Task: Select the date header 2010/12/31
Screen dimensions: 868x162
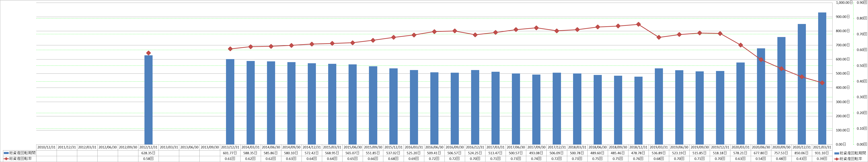Action: (46, 147)
